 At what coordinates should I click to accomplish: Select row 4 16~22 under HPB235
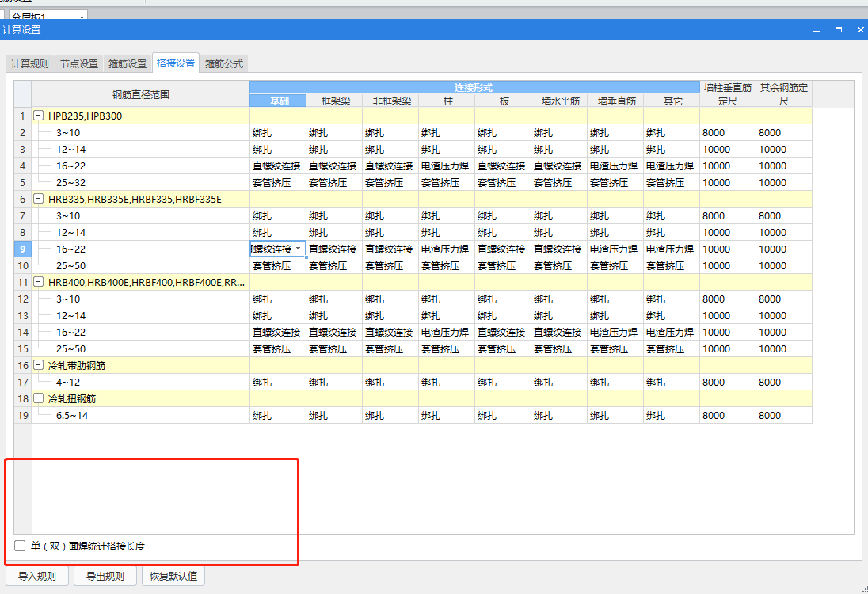pyautogui.click(x=141, y=166)
